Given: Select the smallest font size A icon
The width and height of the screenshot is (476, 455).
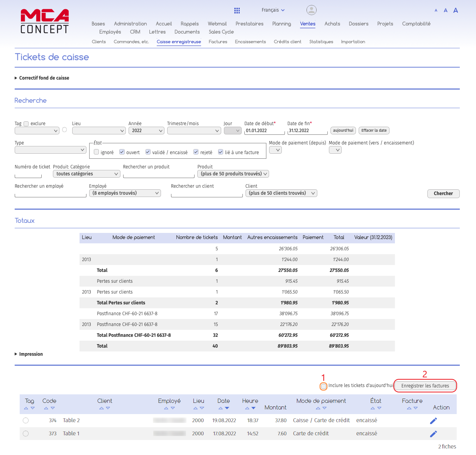Looking at the screenshot, I should coord(436,10).
